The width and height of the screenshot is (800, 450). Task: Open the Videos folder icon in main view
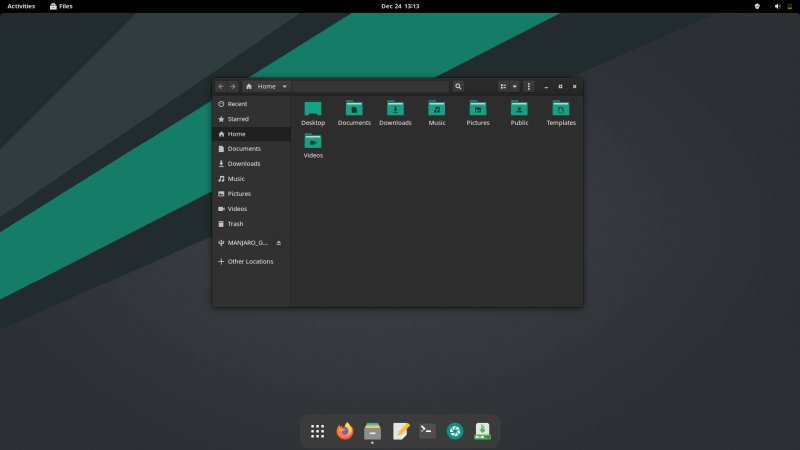(x=313, y=146)
